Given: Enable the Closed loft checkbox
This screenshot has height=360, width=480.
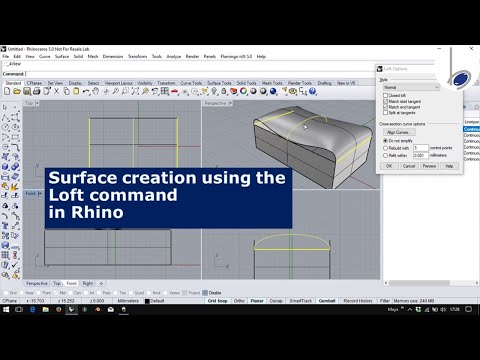Looking at the screenshot, I should click(385, 95).
